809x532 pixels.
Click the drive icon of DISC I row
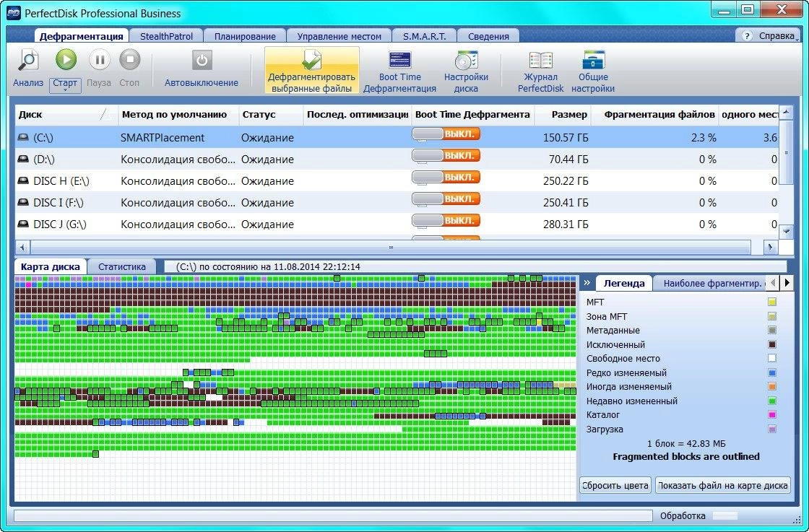coord(22,203)
